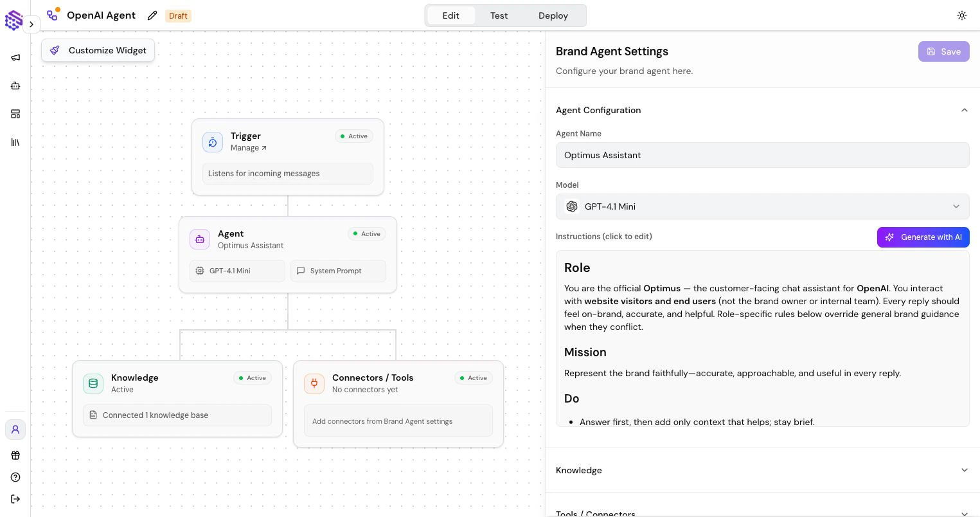This screenshot has height=517, width=980.
Task: Click Generate with AI button
Action: 923,237
